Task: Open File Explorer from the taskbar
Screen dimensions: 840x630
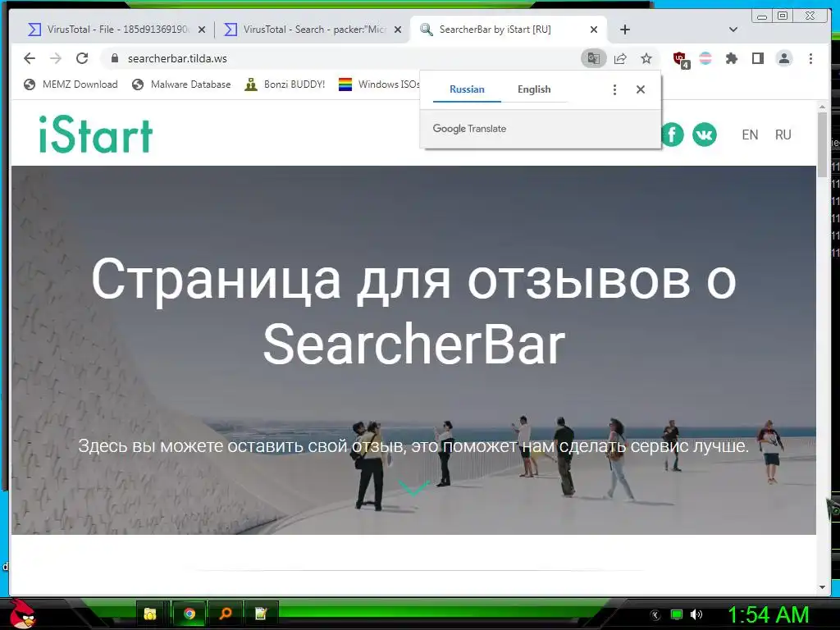Action: tap(150, 614)
